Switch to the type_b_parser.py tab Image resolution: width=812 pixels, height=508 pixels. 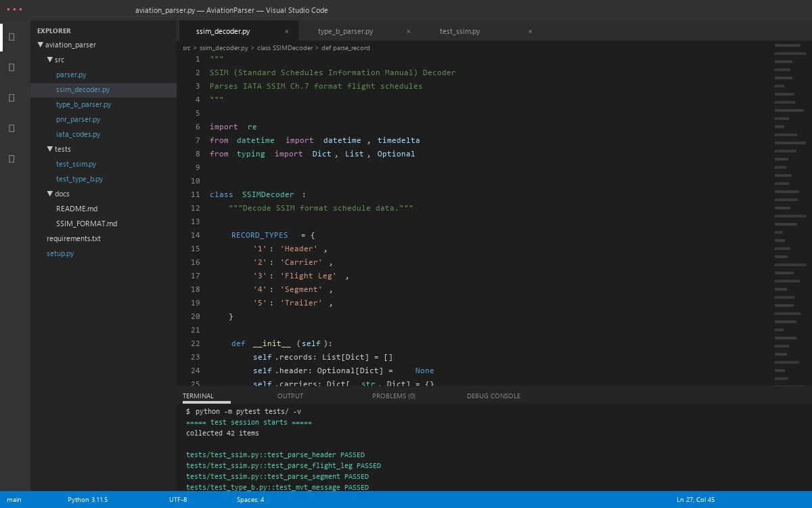[x=345, y=31]
